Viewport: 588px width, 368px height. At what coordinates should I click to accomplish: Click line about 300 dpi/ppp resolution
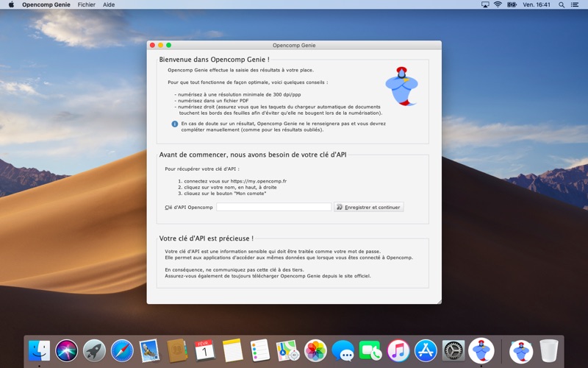tap(237, 95)
